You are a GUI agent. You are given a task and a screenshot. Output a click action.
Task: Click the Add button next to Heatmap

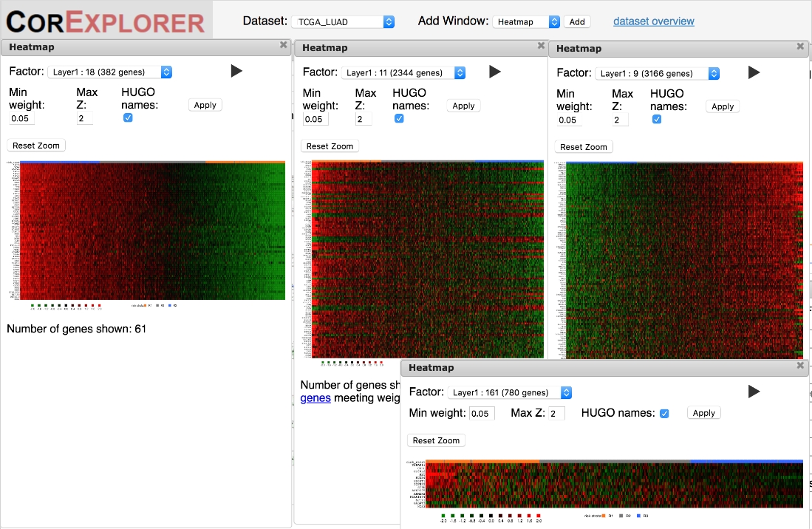pos(577,21)
